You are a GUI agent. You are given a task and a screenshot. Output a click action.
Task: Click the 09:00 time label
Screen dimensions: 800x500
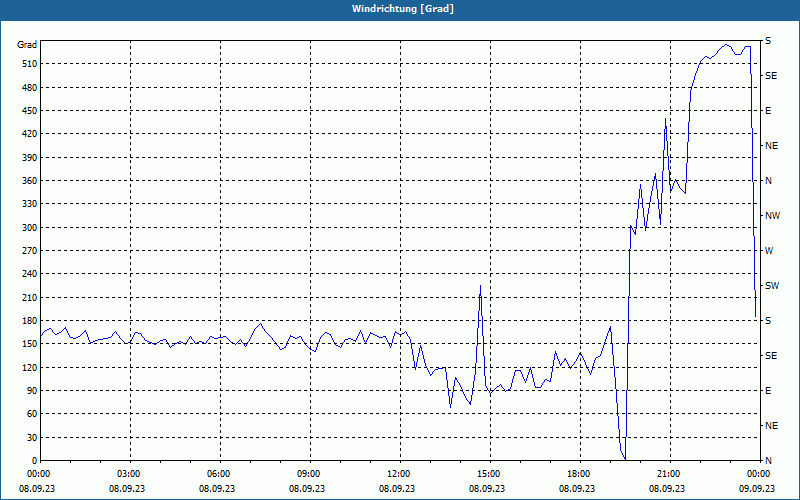tap(310, 473)
